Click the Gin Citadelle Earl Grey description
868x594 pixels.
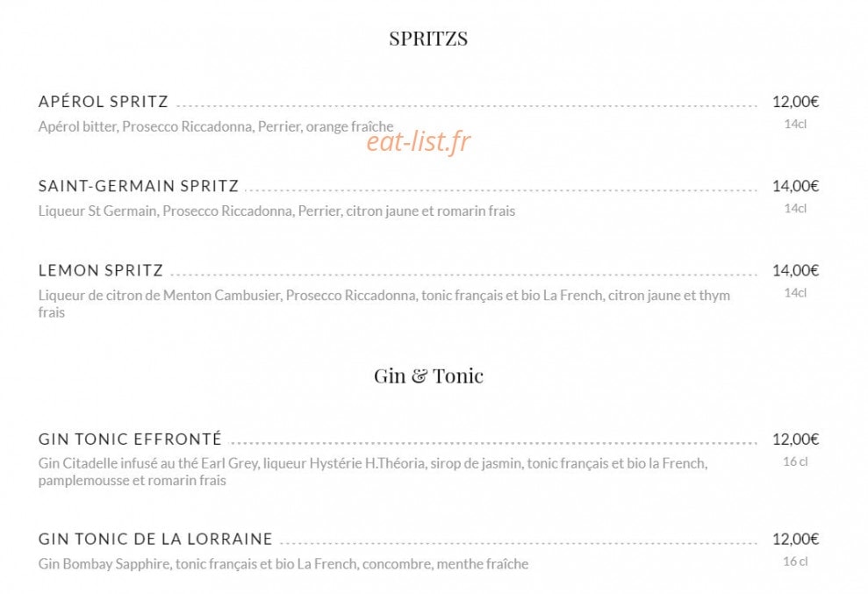pyautogui.click(x=373, y=472)
